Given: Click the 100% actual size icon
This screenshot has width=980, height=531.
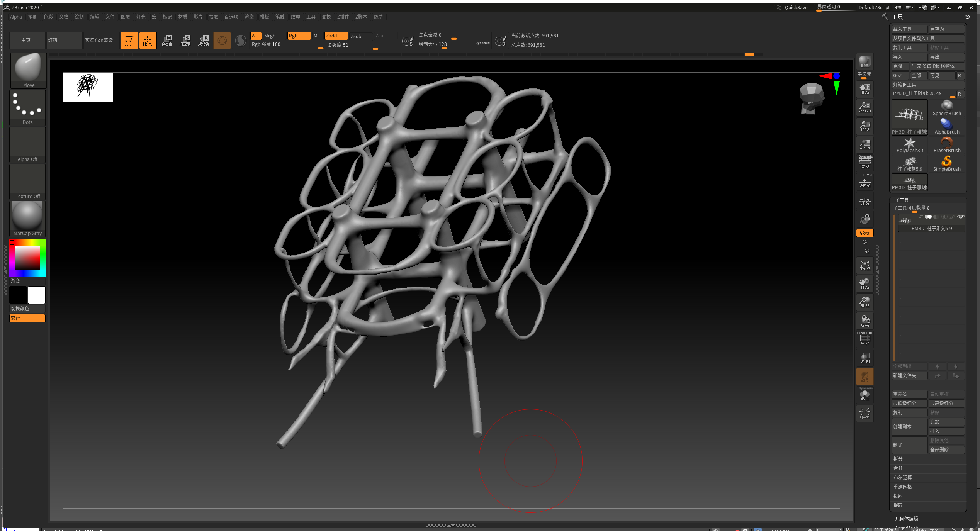Looking at the screenshot, I should pyautogui.click(x=865, y=126).
